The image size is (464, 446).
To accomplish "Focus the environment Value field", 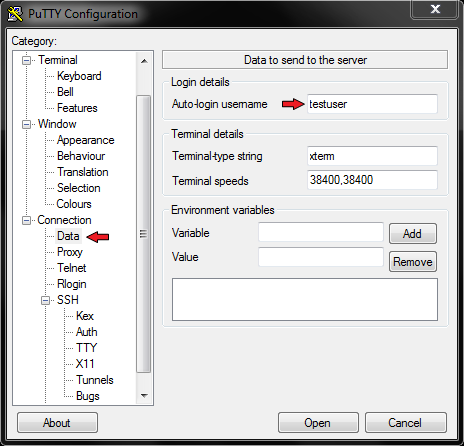I will (321, 257).
